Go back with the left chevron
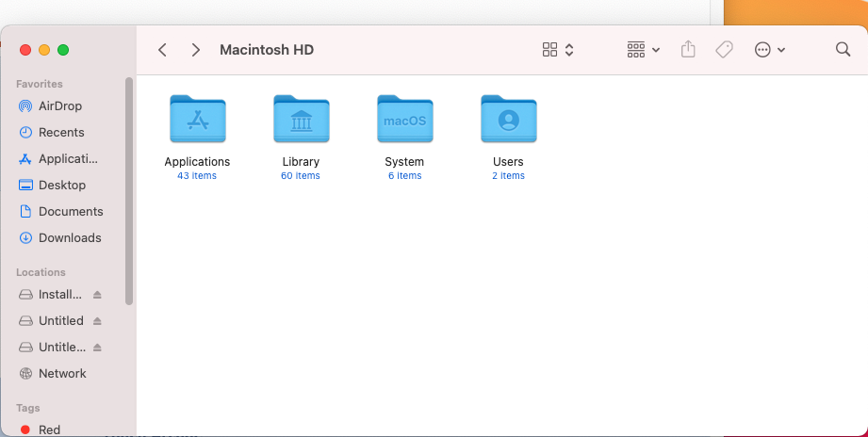The width and height of the screenshot is (868, 437). pyautogui.click(x=162, y=50)
